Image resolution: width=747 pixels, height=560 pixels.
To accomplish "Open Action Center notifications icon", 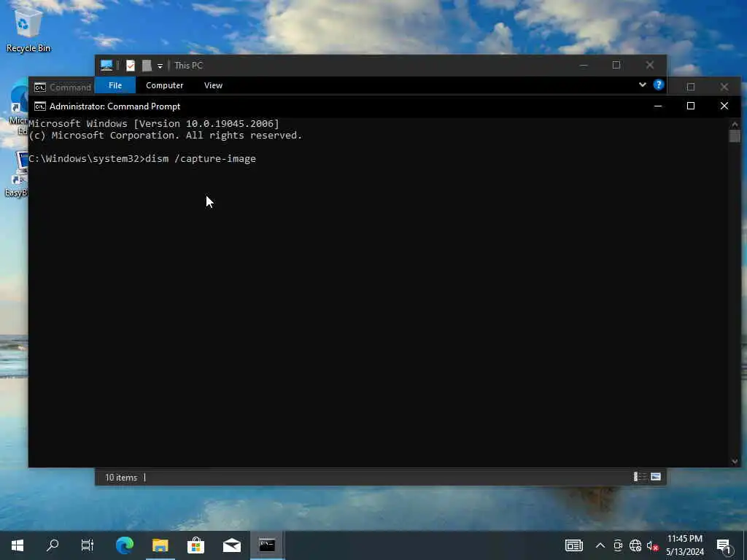I will click(724, 545).
